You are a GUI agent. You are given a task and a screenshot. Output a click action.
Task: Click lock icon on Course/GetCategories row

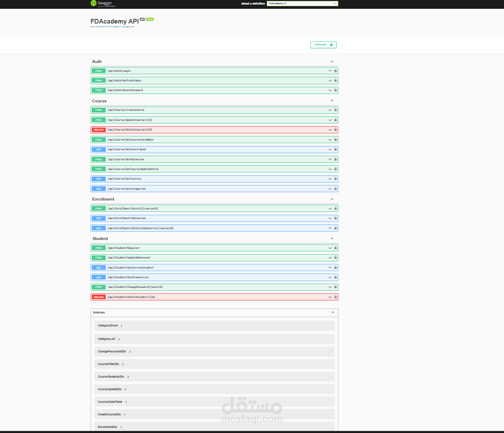(x=335, y=189)
